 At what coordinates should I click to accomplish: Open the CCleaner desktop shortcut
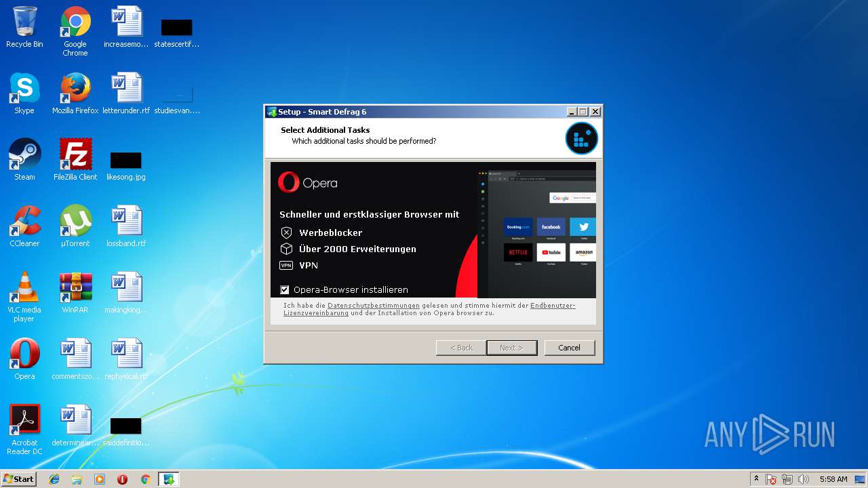(x=24, y=226)
